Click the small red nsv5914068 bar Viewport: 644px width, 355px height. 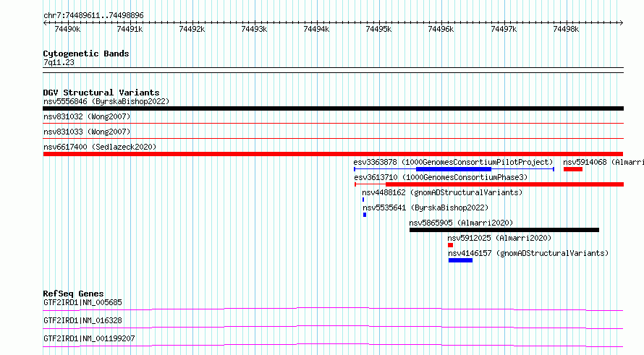573,169
